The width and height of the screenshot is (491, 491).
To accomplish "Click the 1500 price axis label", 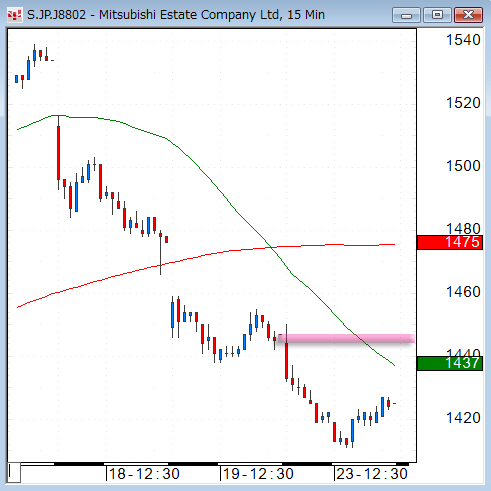I will point(463,166).
